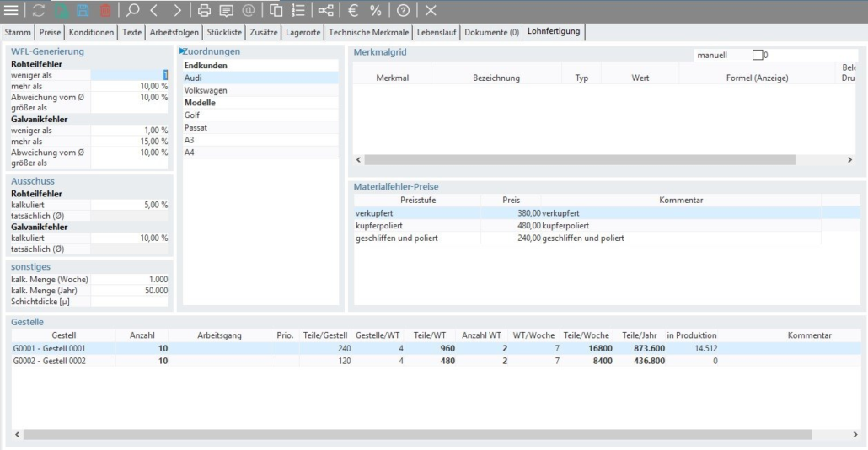
Task: Open the Technische Merkmale tab
Action: [x=369, y=32]
